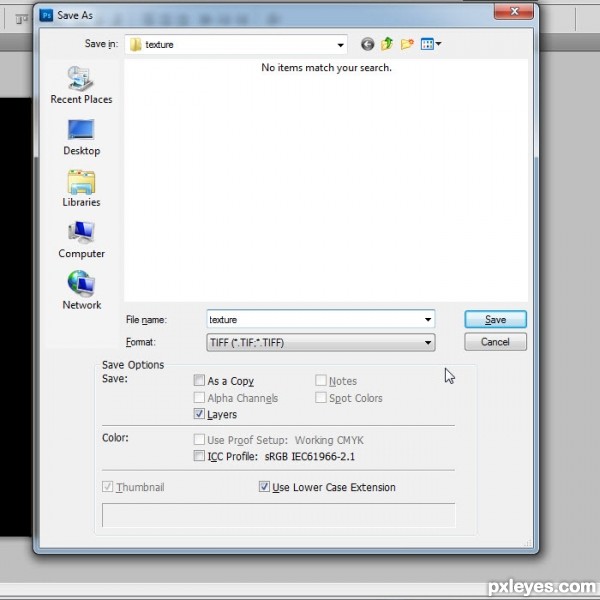Viewport: 600px width, 600px height.
Task: Click the Save button
Action: click(x=495, y=320)
